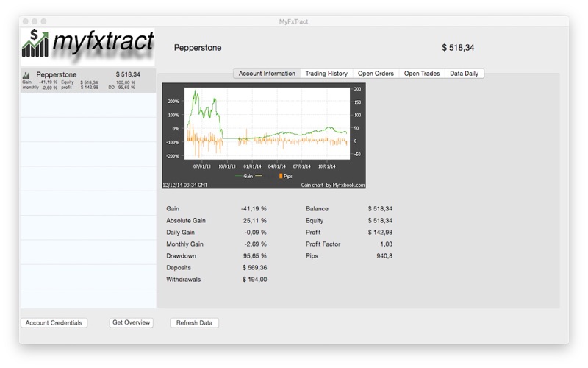Click the Get Overview button
This screenshot has width=588, height=368.
pos(132,322)
